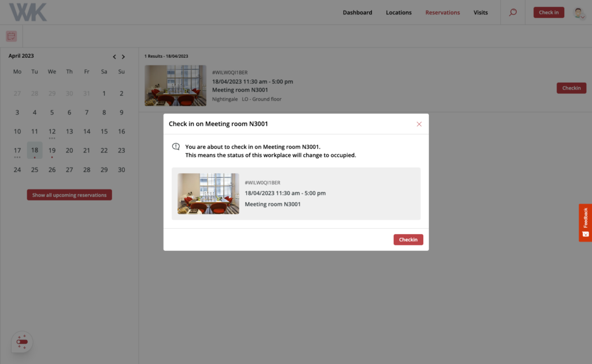
Task: Click the WK logo
Action: click(27, 12)
